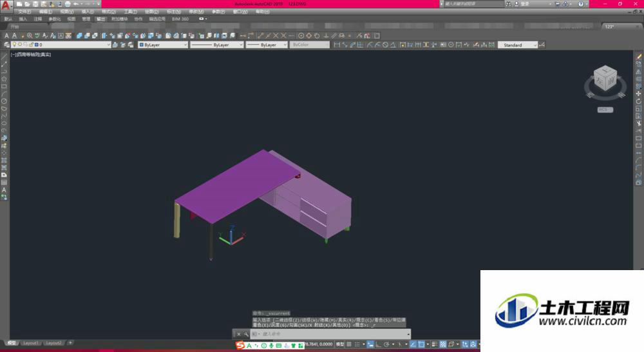Open the ByLayer lineweight dropdown
The width and height of the screenshot is (644, 352).
click(267, 45)
